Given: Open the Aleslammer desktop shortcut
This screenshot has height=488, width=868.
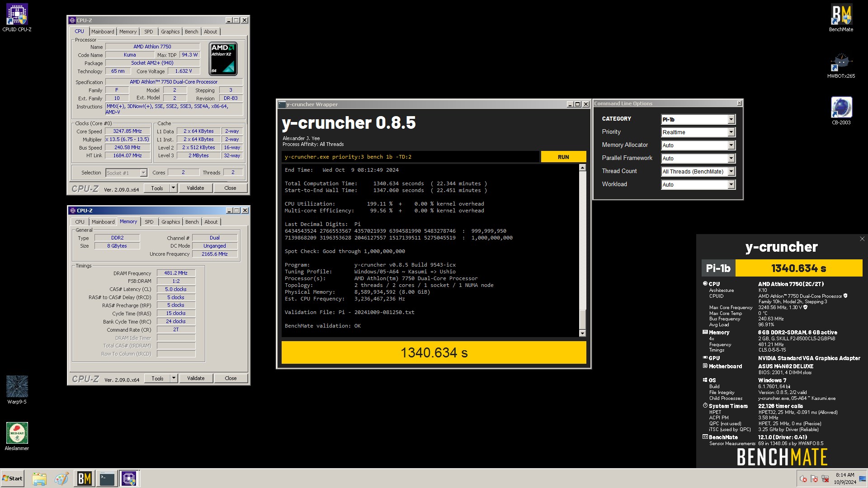Looking at the screenshot, I should coord(17,436).
